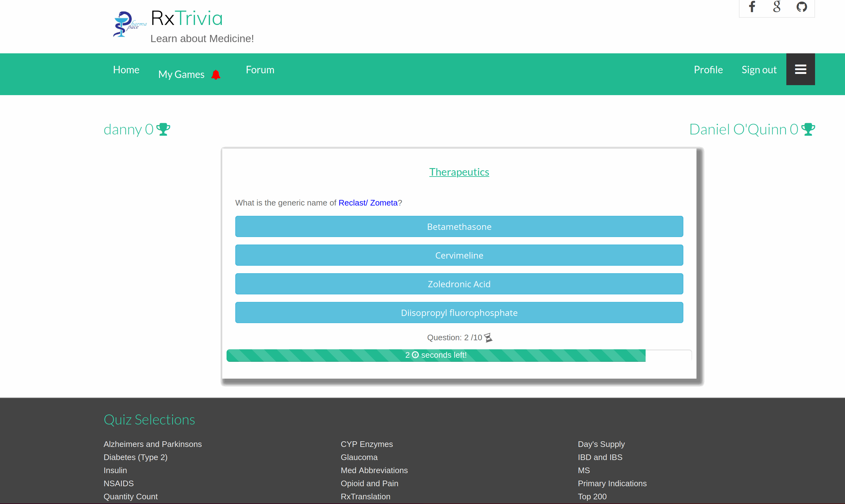Open the Facebook social icon
Viewport: 845px width, 504px height.
[752, 7]
